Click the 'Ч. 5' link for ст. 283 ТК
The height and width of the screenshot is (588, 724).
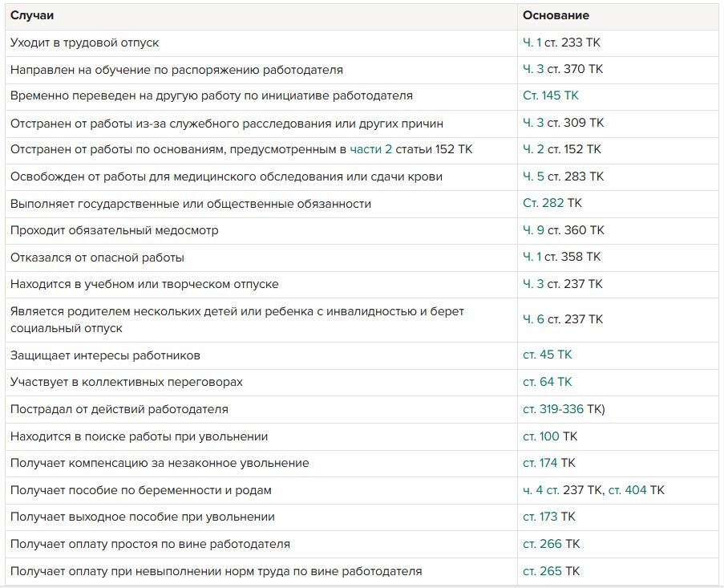click(533, 176)
